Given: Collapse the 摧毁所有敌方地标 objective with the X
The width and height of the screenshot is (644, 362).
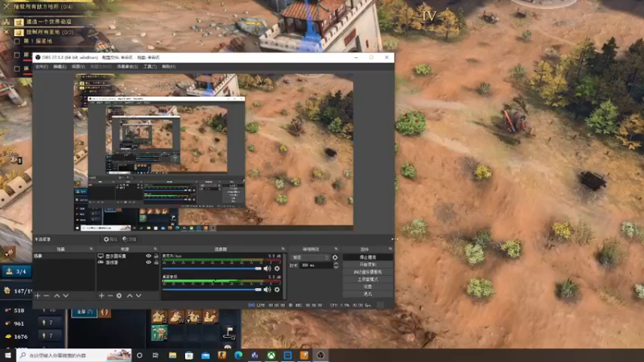Looking at the screenshot, I should 6,6.
